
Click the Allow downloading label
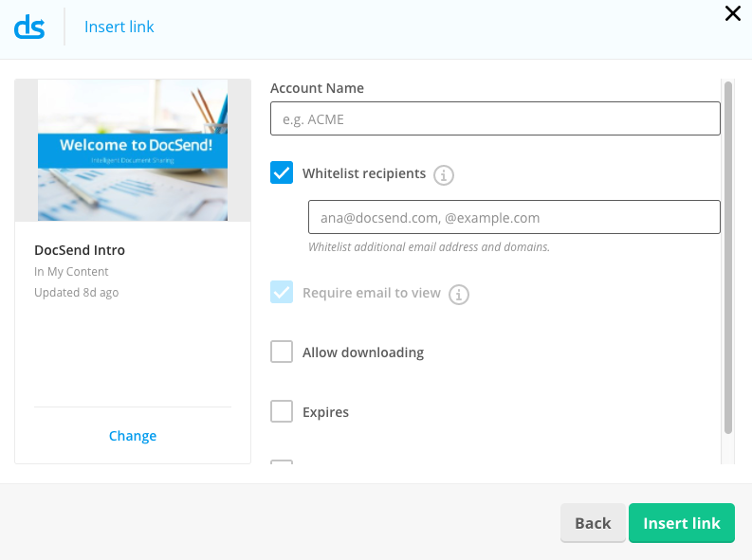tap(363, 352)
